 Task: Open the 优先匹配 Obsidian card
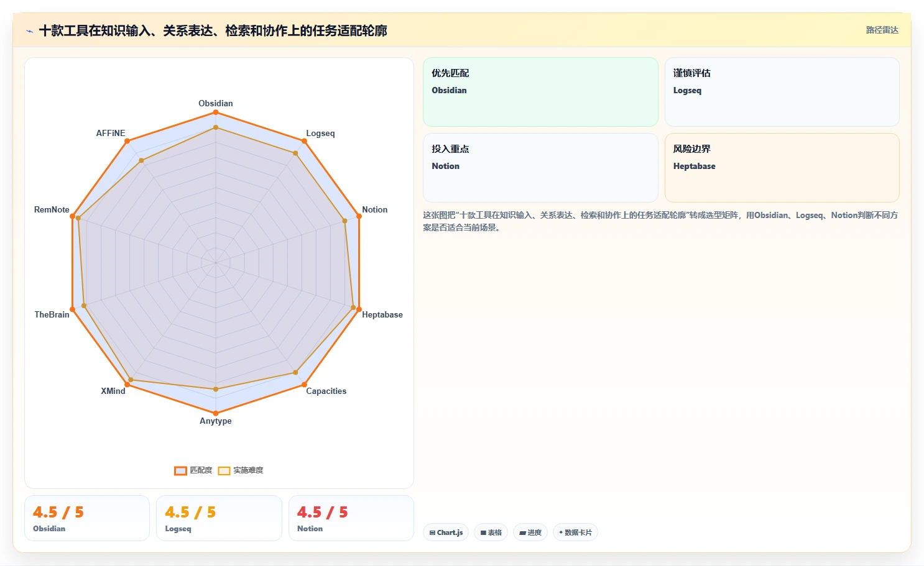pyautogui.click(x=540, y=92)
